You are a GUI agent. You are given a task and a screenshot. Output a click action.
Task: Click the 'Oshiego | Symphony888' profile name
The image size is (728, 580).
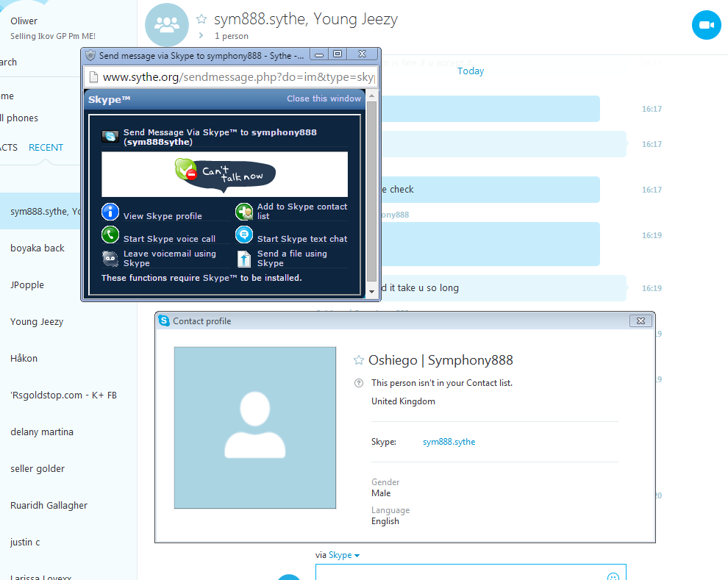click(440, 360)
